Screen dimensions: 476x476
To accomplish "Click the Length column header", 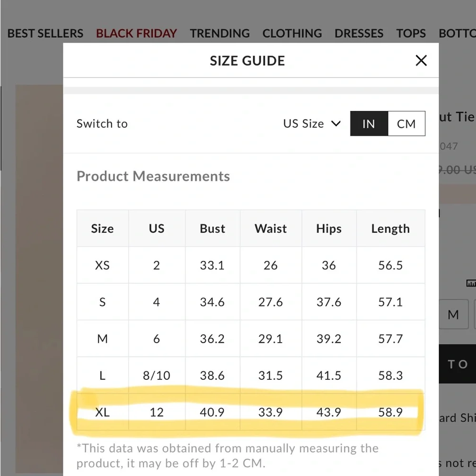I will pyautogui.click(x=390, y=228).
